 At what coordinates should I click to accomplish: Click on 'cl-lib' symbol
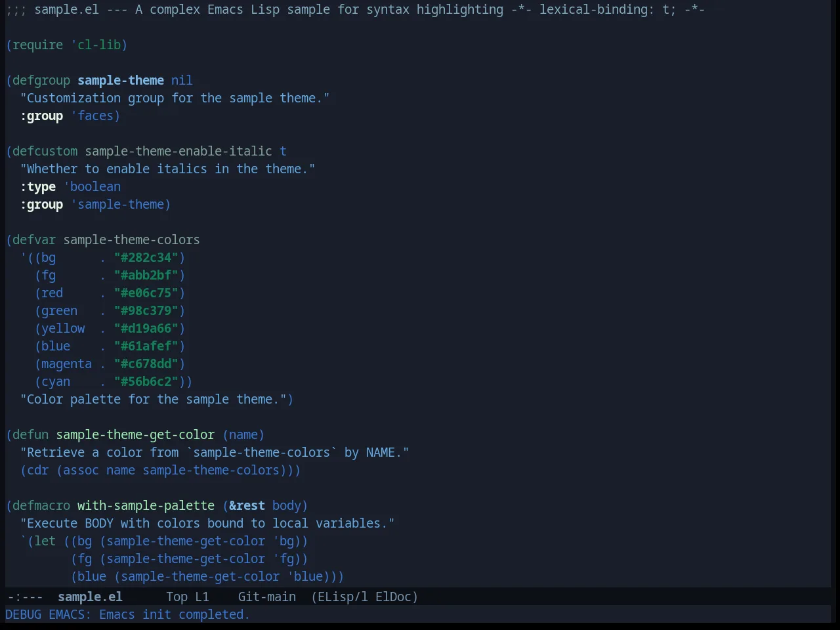pyautogui.click(x=99, y=45)
